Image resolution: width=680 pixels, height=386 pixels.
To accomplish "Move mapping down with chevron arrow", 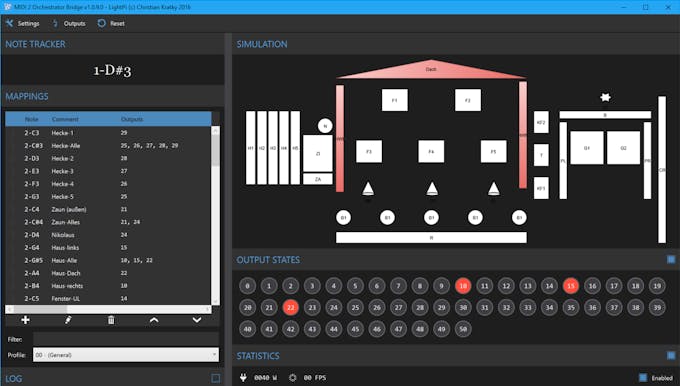I will (197, 320).
